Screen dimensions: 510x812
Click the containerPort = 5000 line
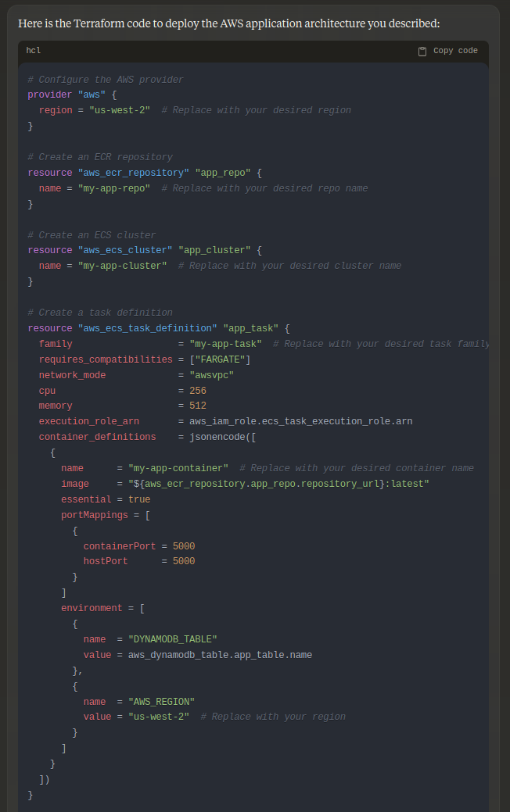(x=139, y=546)
